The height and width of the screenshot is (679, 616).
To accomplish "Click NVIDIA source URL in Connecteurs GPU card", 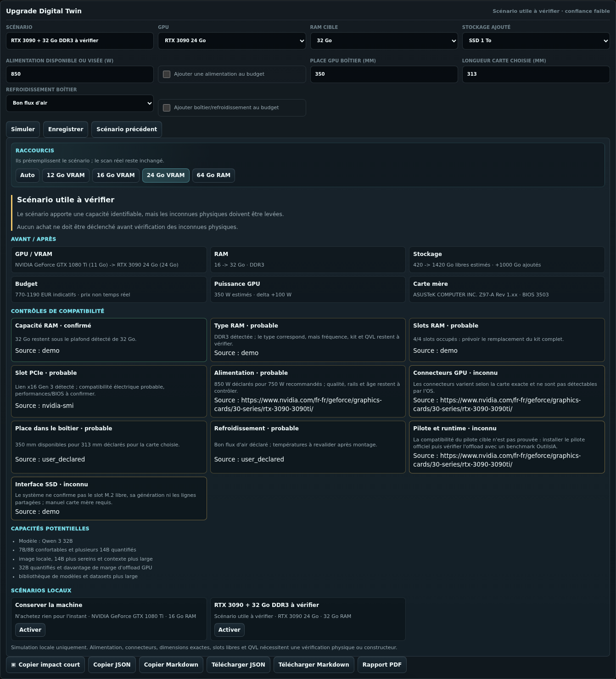I will tap(497, 405).
